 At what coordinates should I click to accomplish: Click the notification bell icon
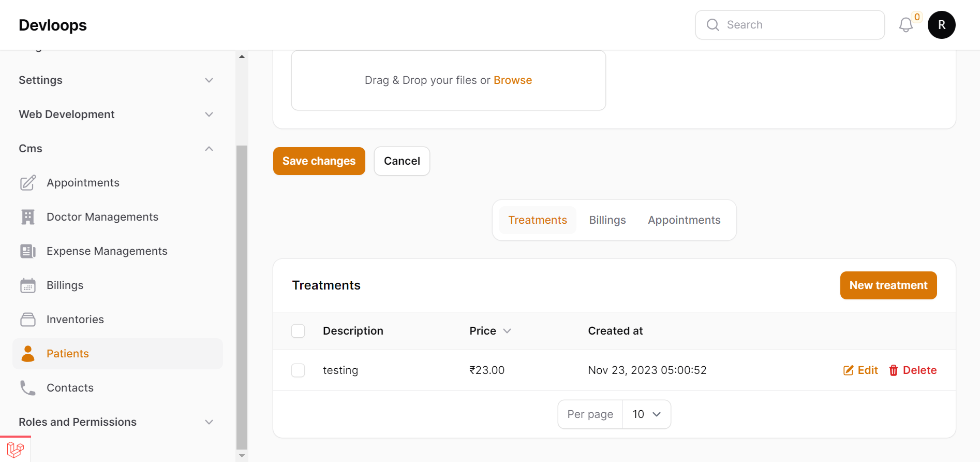905,25
